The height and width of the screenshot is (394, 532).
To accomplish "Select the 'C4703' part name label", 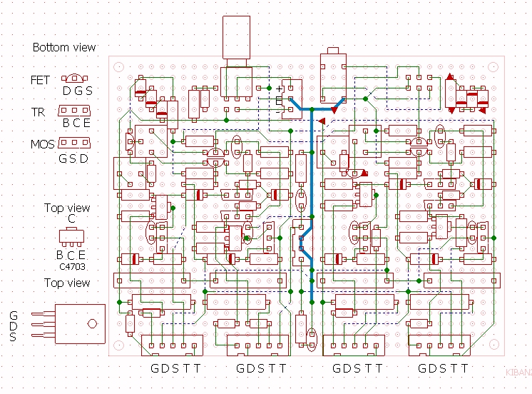I will [x=73, y=268].
